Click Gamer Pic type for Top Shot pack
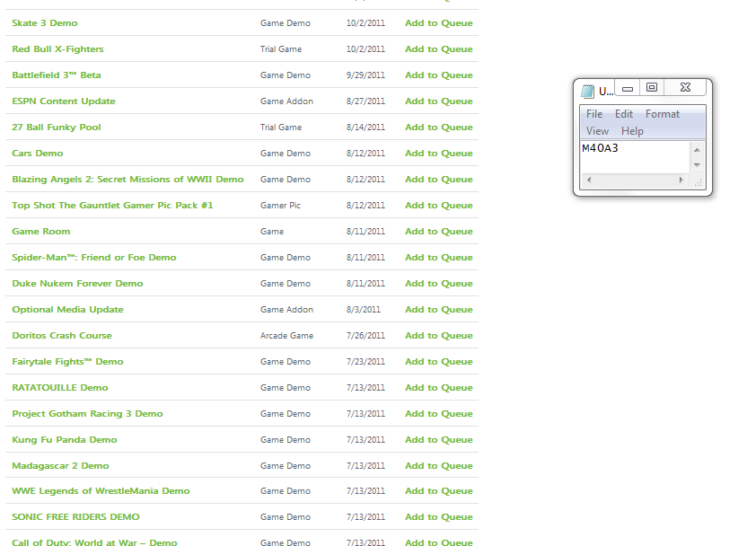 click(x=280, y=206)
